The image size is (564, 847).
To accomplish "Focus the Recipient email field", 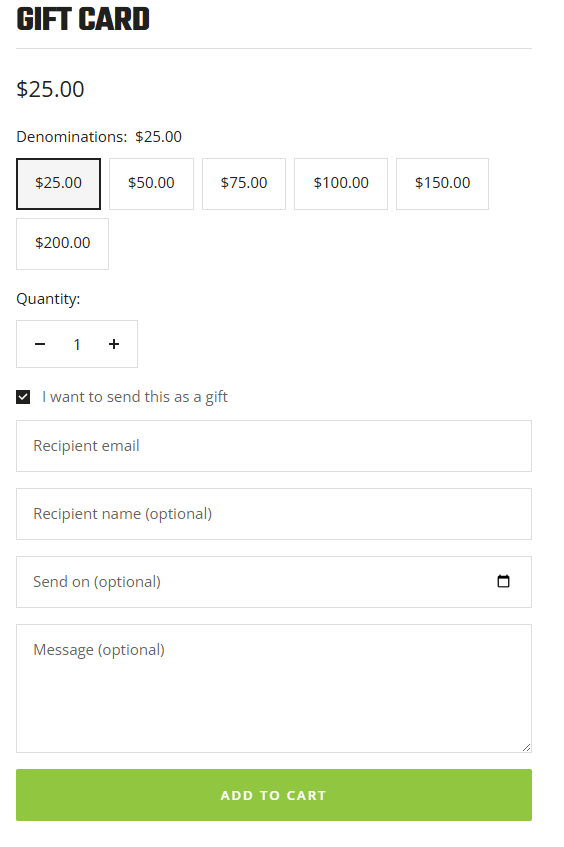I will [x=274, y=446].
